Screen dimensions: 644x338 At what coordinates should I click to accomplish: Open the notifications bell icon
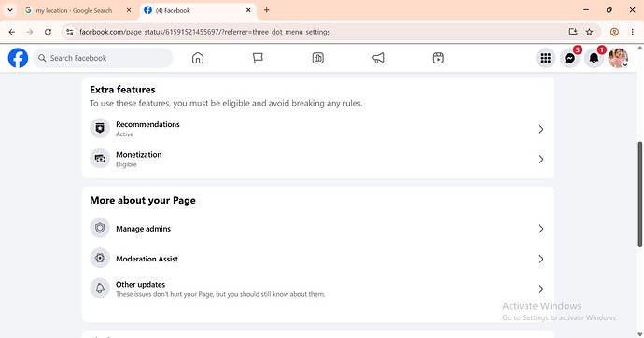point(594,58)
